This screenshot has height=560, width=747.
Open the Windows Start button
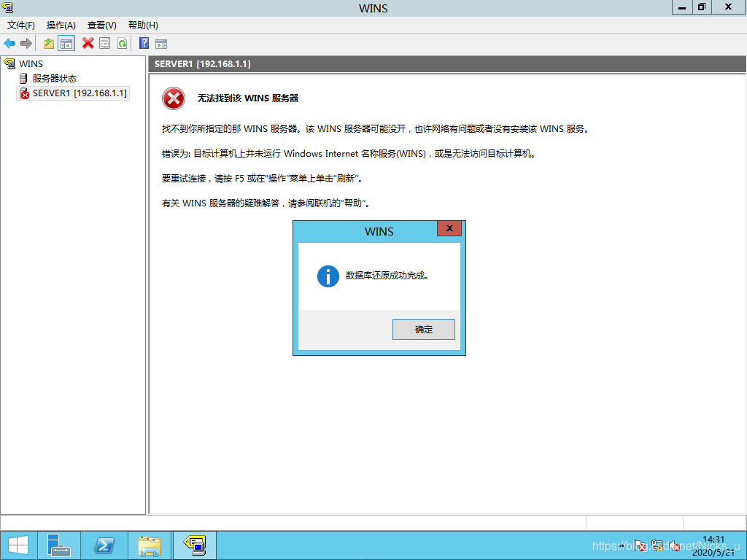click(x=18, y=545)
